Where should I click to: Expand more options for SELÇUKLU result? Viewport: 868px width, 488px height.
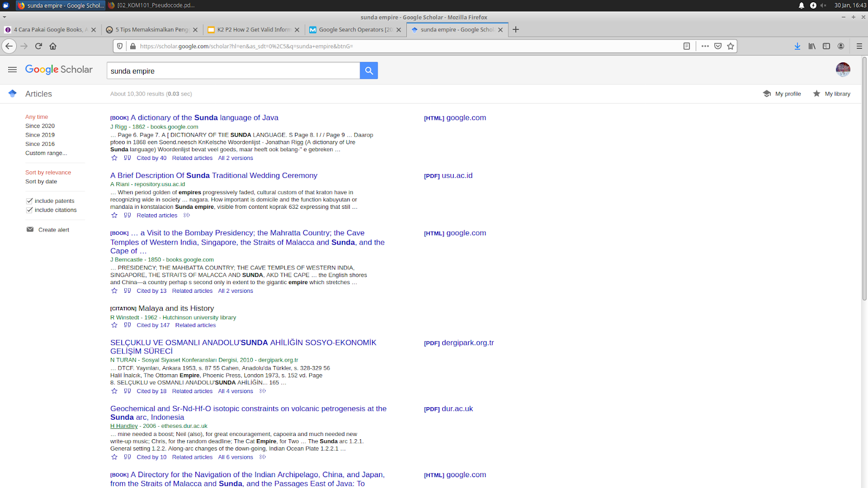click(x=263, y=391)
